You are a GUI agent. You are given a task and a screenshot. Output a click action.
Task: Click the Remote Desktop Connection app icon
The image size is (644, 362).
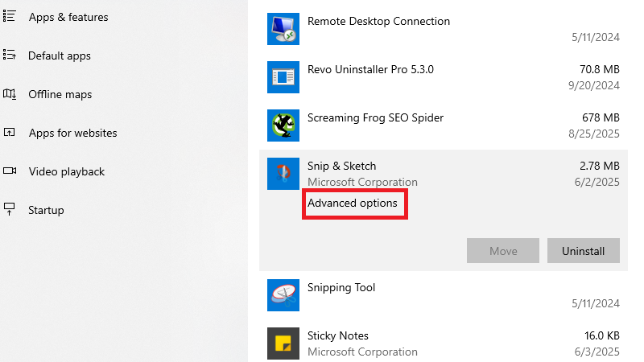[x=283, y=29]
